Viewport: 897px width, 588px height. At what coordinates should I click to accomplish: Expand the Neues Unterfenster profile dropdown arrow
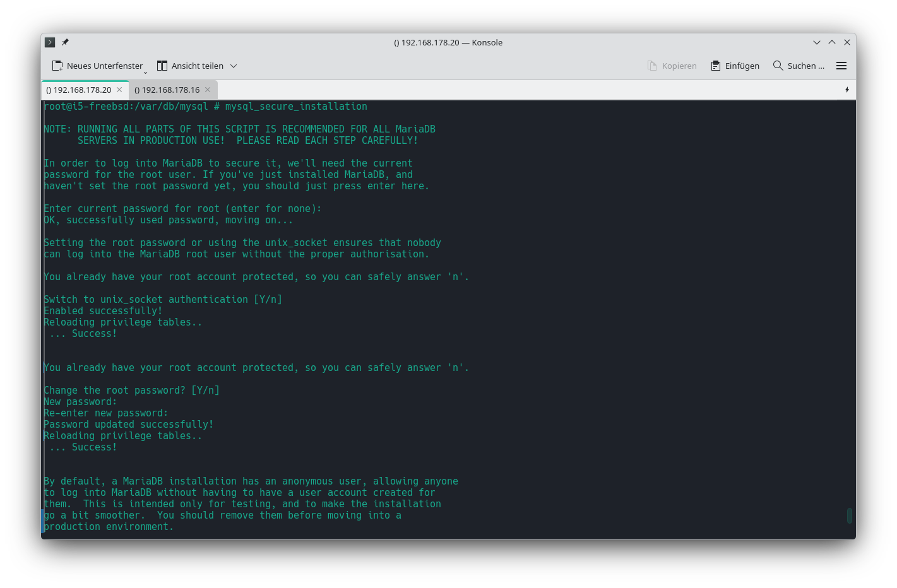pos(145,71)
